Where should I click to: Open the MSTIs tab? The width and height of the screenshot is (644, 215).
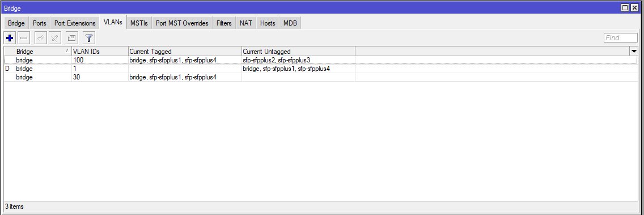(x=139, y=23)
